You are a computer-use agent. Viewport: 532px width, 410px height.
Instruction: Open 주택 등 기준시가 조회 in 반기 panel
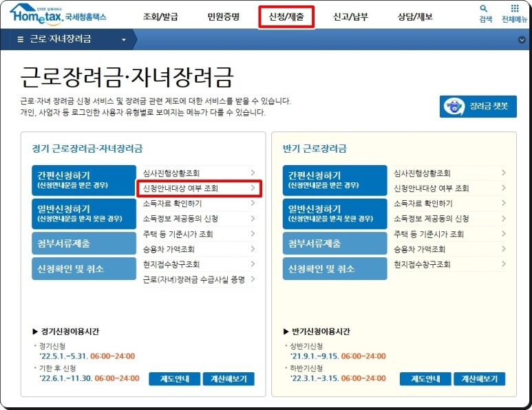click(450, 234)
